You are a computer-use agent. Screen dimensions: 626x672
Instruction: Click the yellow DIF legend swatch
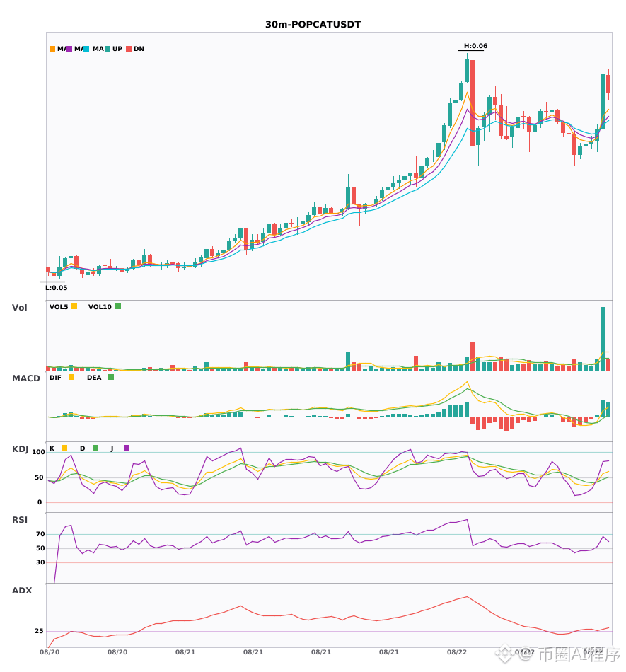71,377
